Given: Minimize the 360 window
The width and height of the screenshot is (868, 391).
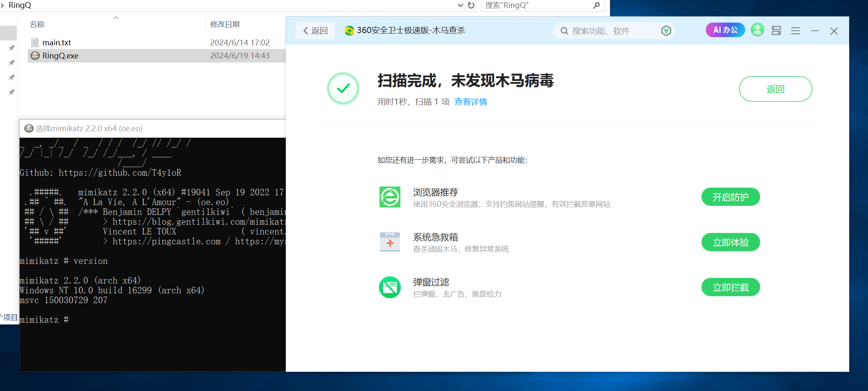Looking at the screenshot, I should (x=815, y=31).
